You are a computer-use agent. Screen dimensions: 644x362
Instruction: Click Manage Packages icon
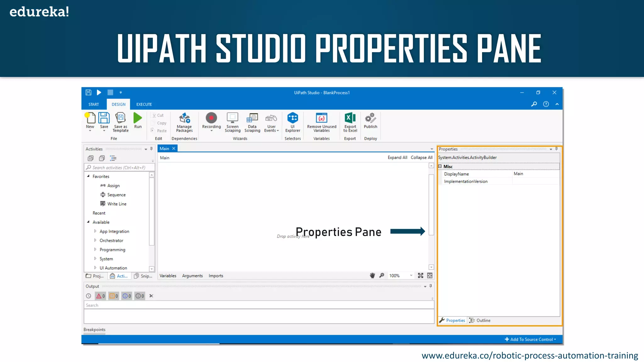(x=184, y=118)
